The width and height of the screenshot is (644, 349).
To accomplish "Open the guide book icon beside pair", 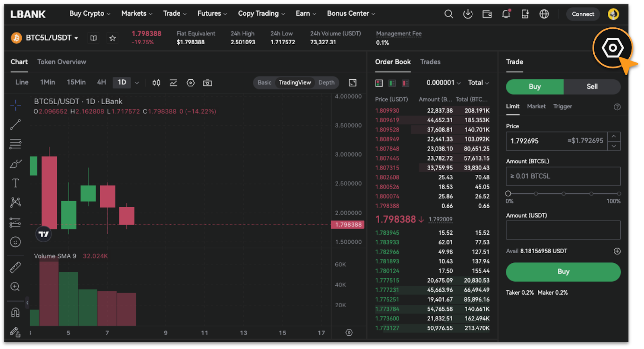I will [93, 38].
